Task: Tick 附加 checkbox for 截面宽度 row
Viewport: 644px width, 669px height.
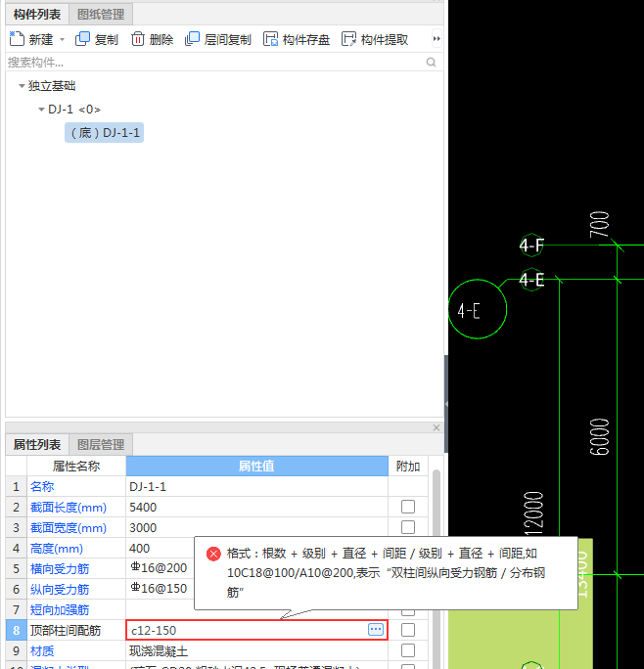Action: point(408,527)
